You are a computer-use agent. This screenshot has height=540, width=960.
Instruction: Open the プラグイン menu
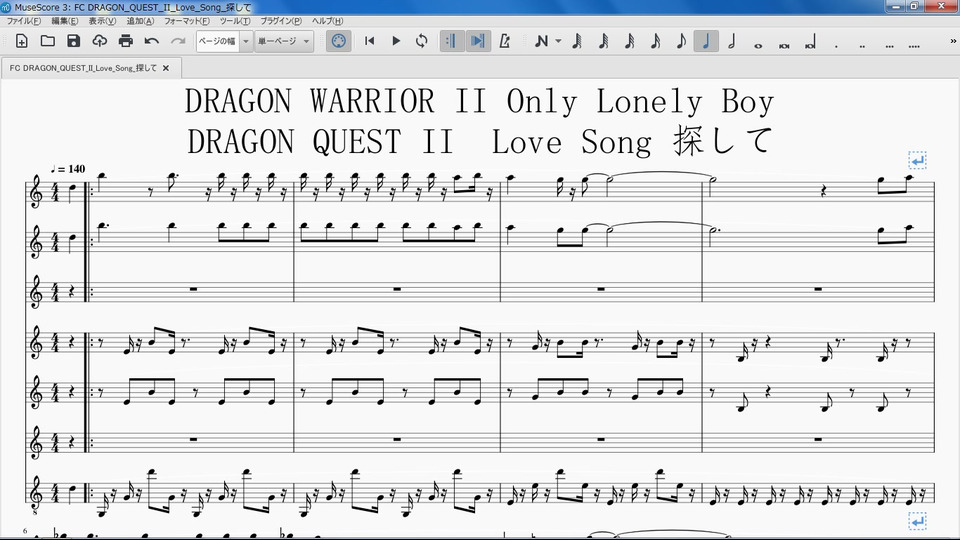tap(281, 21)
